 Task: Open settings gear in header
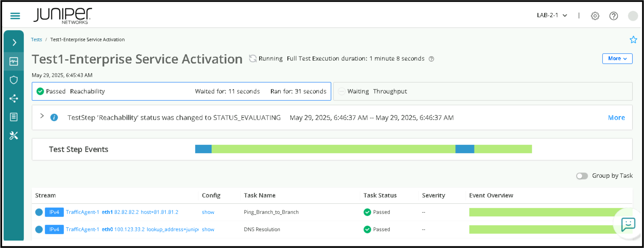595,16
